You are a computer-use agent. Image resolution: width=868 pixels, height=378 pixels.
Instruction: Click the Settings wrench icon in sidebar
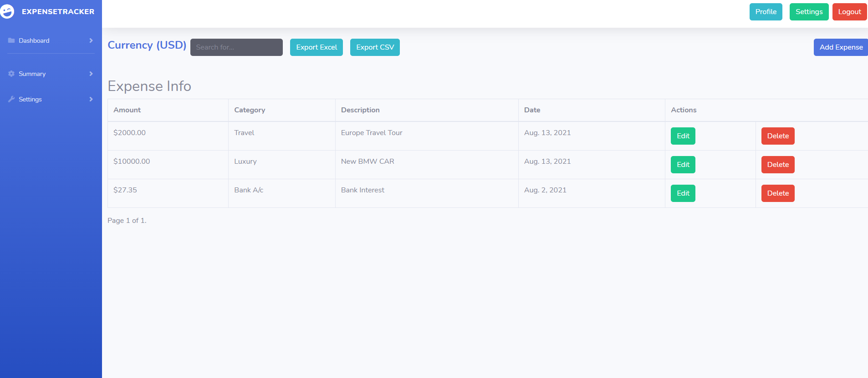[x=11, y=99]
